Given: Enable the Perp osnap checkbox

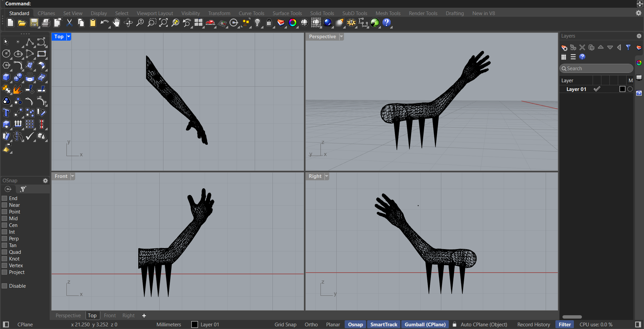Looking at the screenshot, I should pos(4,239).
